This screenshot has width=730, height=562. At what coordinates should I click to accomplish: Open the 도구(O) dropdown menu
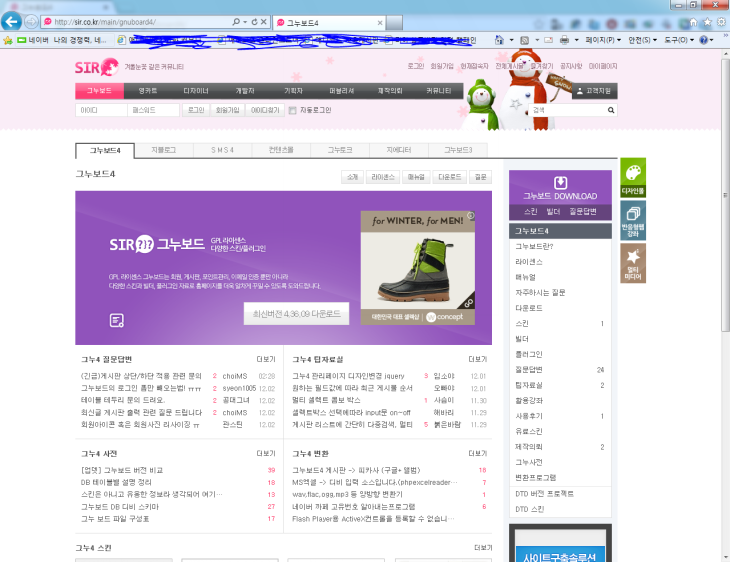pos(679,41)
